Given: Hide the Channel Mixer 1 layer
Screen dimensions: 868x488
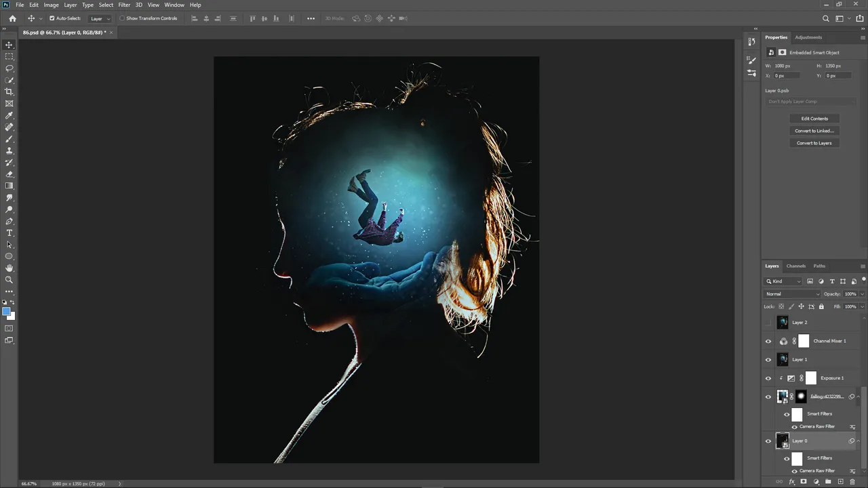Looking at the screenshot, I should pyautogui.click(x=768, y=341).
